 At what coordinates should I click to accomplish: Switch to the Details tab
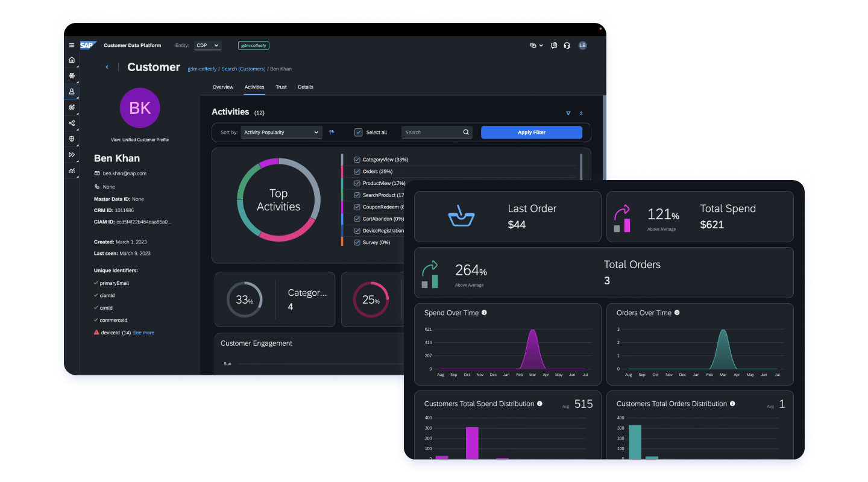306,87
